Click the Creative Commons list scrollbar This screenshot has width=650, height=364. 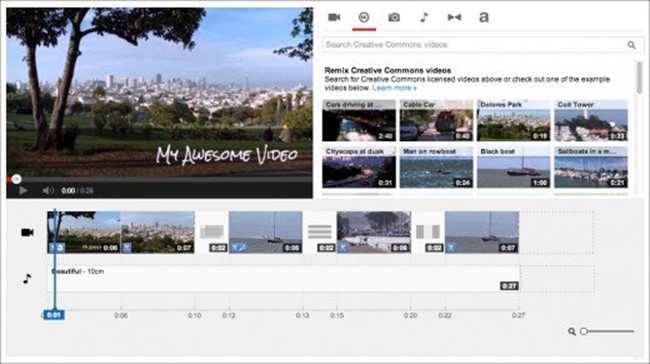tap(639, 78)
